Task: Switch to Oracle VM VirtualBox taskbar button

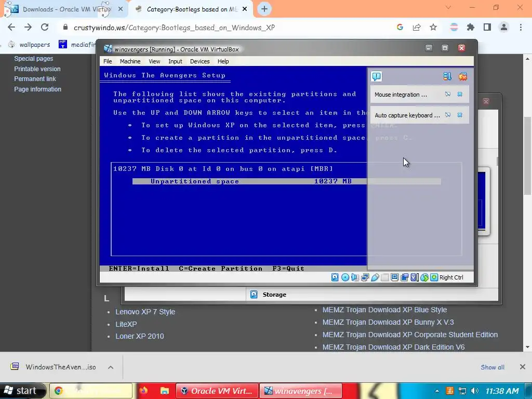Action: click(x=217, y=391)
